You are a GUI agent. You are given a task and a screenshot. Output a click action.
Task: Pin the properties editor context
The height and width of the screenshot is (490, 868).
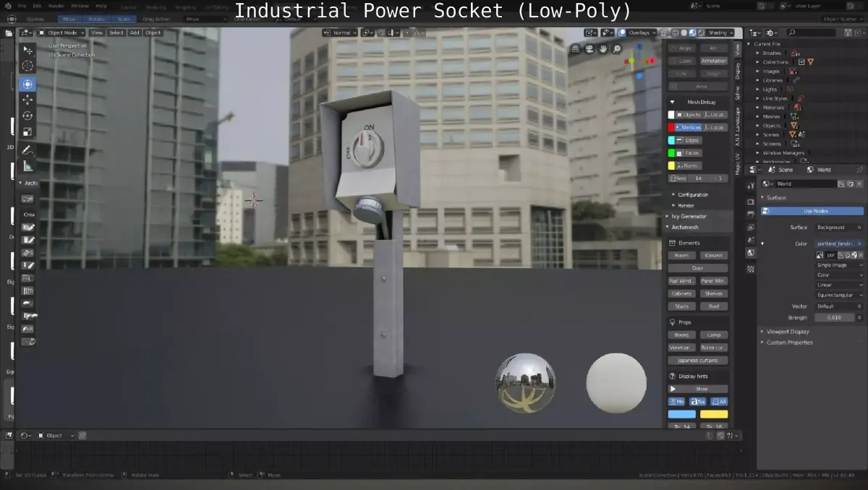[860, 170]
